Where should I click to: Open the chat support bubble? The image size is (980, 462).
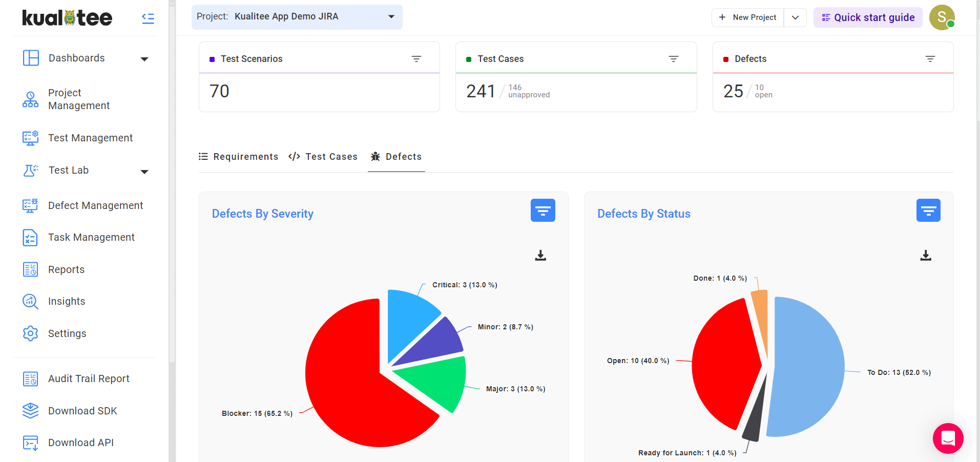point(948,438)
